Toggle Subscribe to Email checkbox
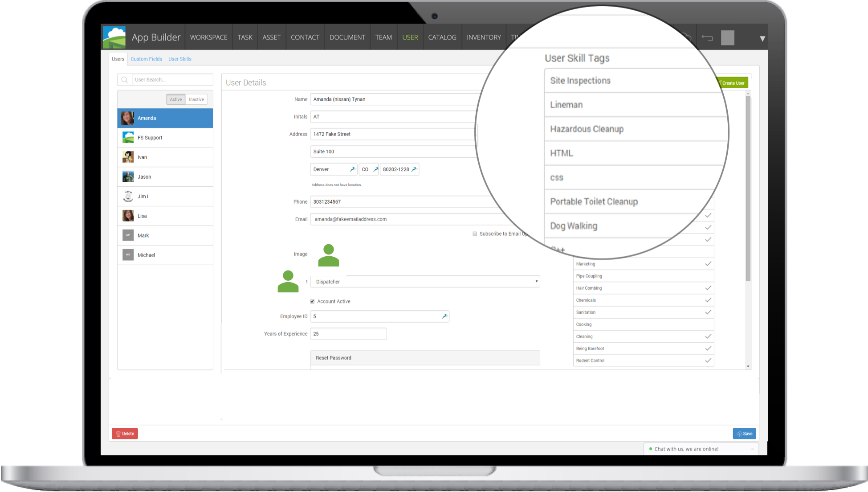Image resolution: width=868 pixels, height=492 pixels. [x=475, y=234]
